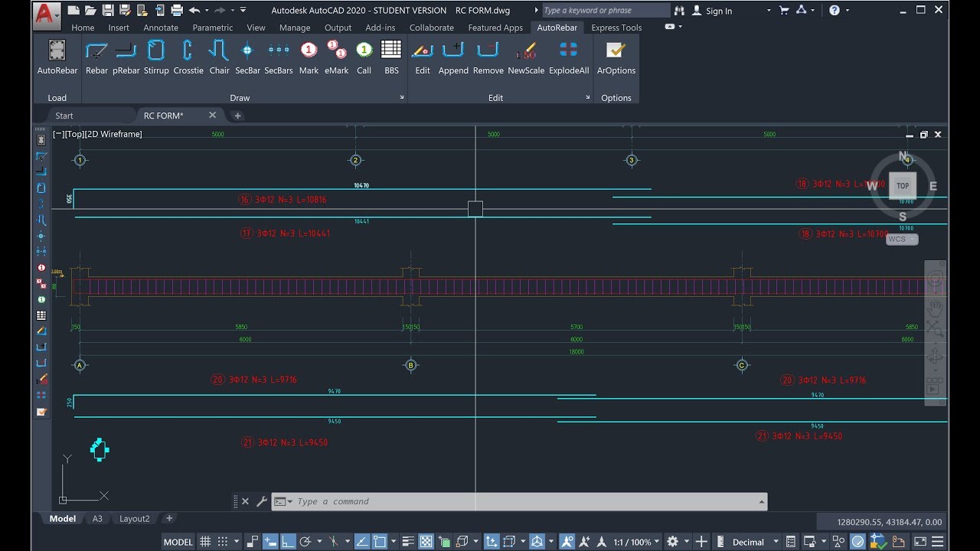Switch to the A3 layout tab
This screenshot has height=551, width=980.
coord(97,519)
